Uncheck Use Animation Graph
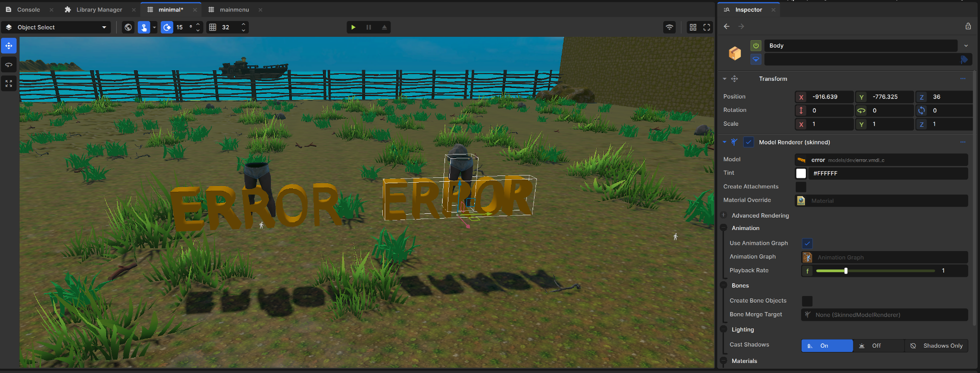 coord(807,243)
